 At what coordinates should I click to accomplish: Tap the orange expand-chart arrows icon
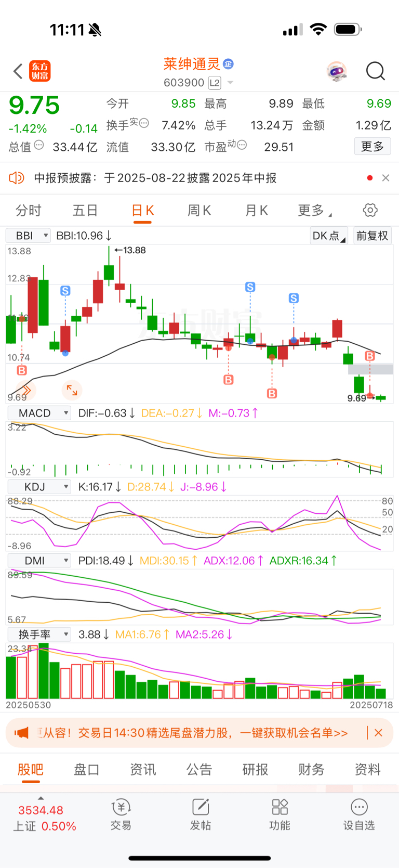[72, 390]
